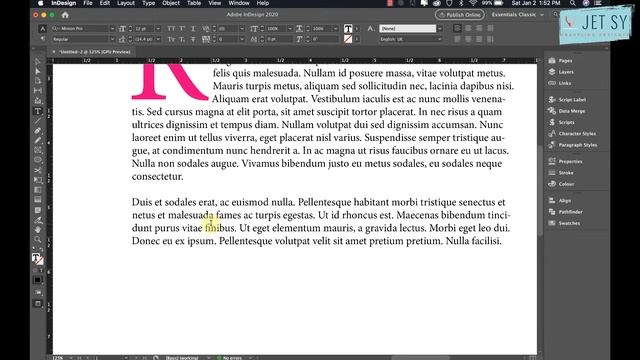Image resolution: width=640 pixels, height=360 pixels.
Task: Click the skew angle input field
Action: click(326, 39)
